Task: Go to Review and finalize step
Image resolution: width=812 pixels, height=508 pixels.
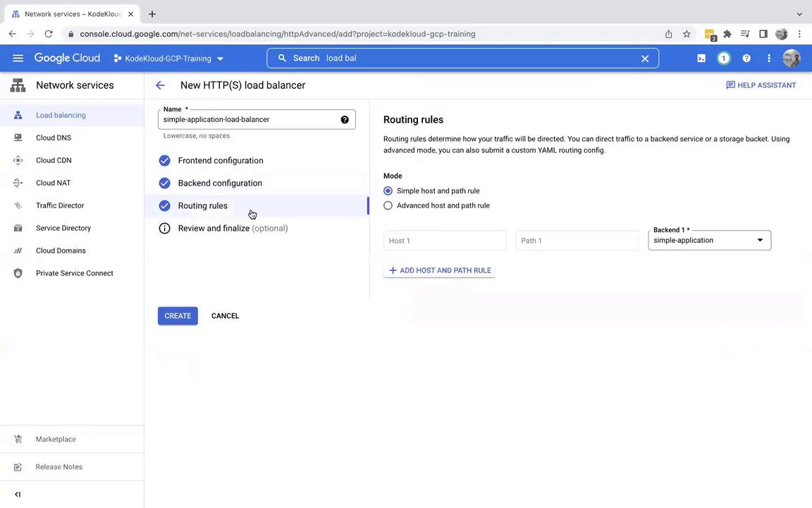Action: 214,229
